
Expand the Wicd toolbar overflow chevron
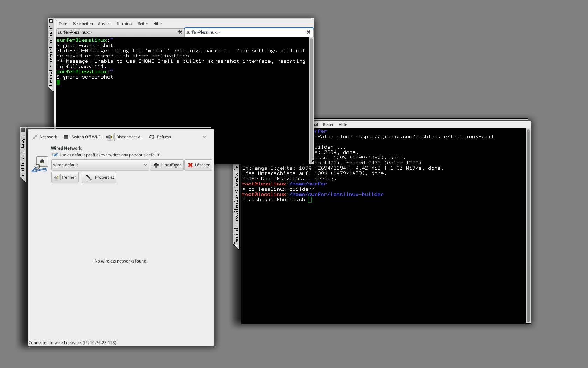[204, 137]
